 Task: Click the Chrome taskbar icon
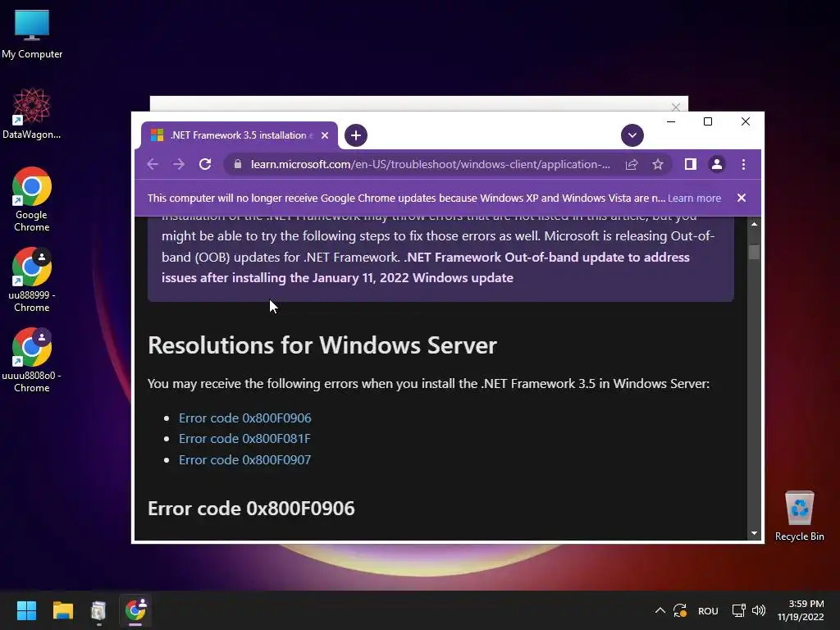[135, 610]
